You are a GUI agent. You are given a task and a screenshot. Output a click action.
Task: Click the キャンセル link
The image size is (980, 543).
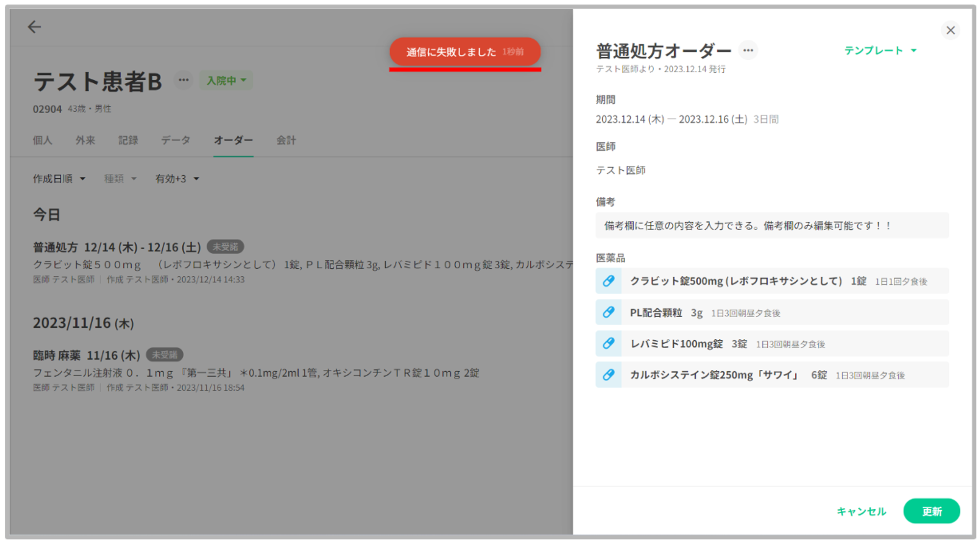click(861, 512)
